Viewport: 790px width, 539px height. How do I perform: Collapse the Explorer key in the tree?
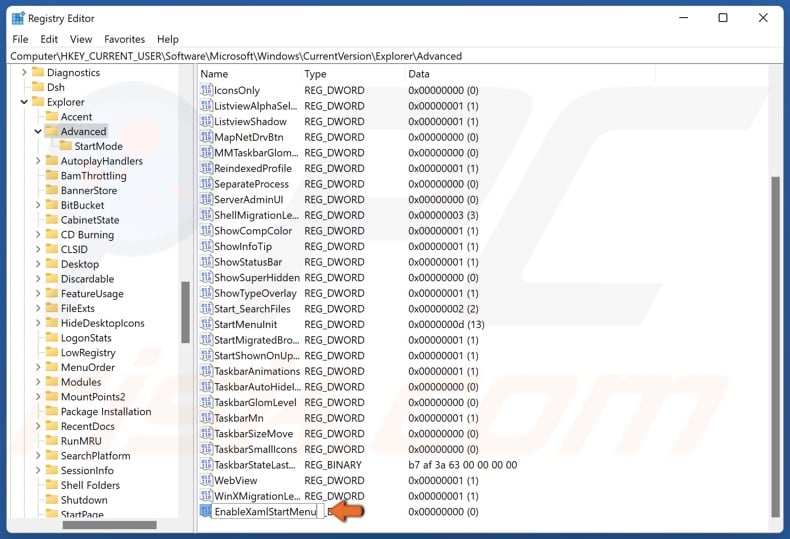[24, 102]
